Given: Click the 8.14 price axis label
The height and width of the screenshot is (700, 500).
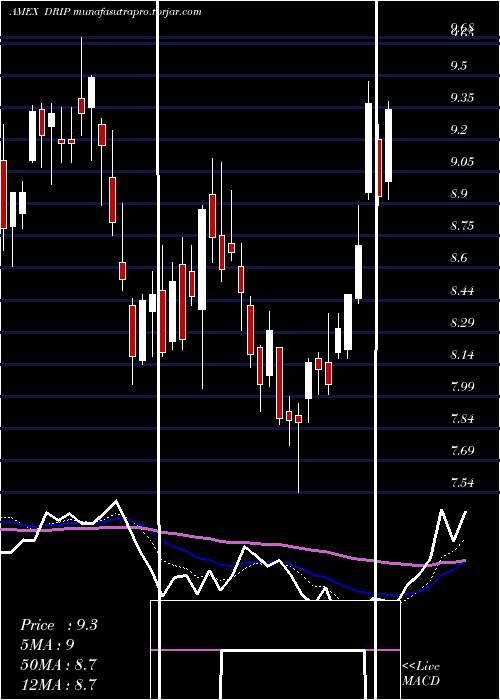Looking at the screenshot, I should pos(462,355).
